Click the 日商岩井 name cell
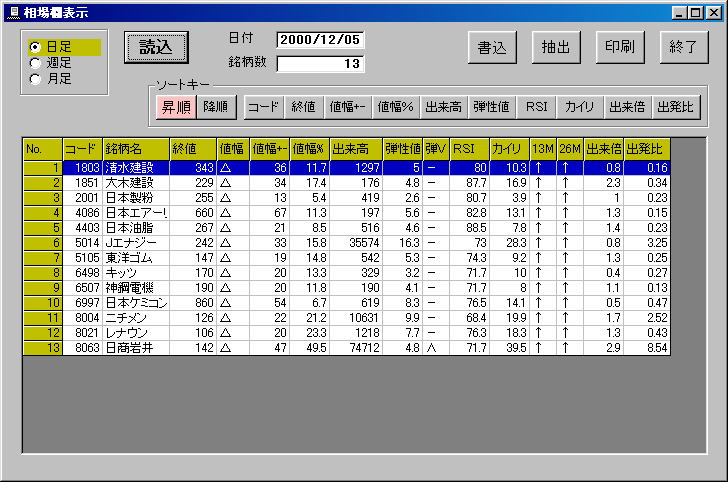728x482 pixels. pos(136,348)
